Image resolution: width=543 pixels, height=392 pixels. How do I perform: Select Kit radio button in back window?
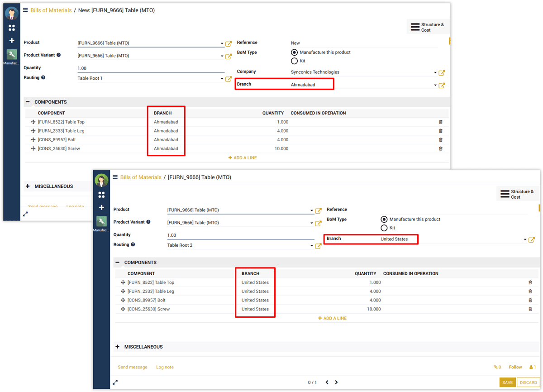pos(295,61)
